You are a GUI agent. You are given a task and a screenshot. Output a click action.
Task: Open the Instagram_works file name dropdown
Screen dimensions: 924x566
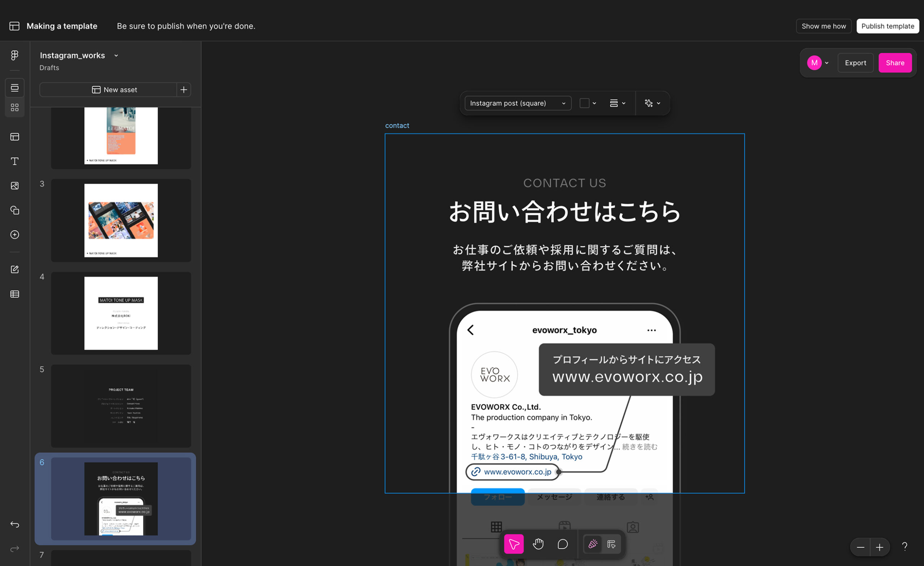pos(116,56)
